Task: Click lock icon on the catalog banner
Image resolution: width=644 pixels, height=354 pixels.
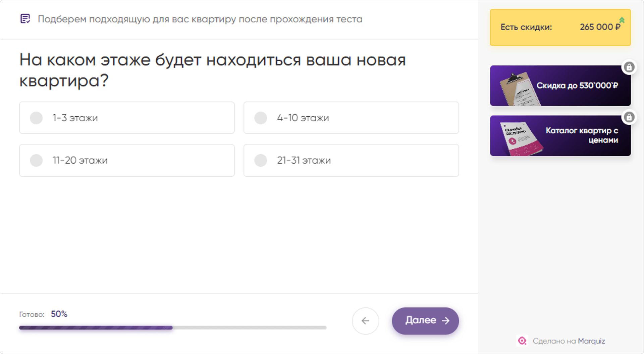Action: pyautogui.click(x=629, y=117)
